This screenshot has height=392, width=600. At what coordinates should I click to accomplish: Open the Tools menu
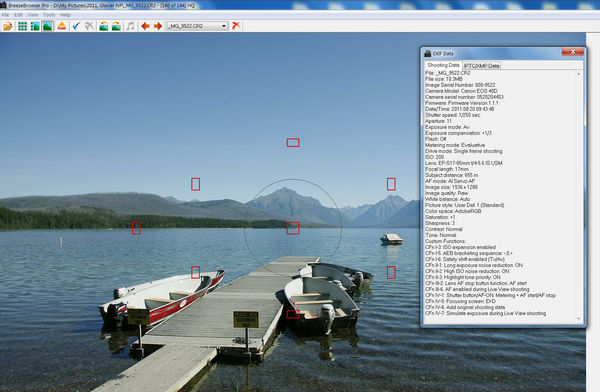49,15
